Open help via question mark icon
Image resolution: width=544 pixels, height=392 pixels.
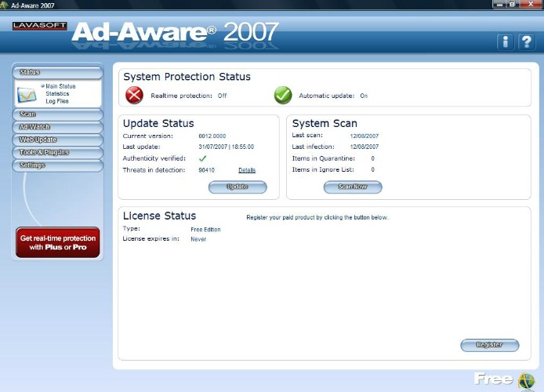[x=527, y=42]
